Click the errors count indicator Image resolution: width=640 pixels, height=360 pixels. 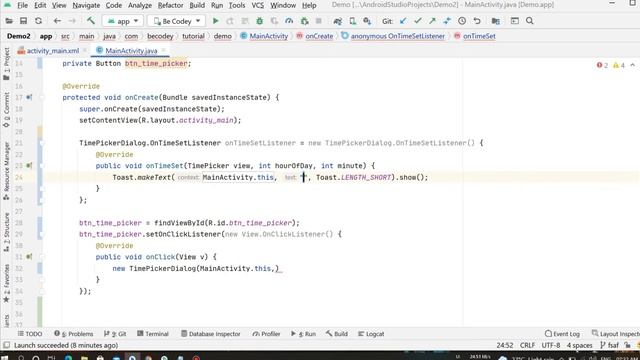(x=602, y=65)
